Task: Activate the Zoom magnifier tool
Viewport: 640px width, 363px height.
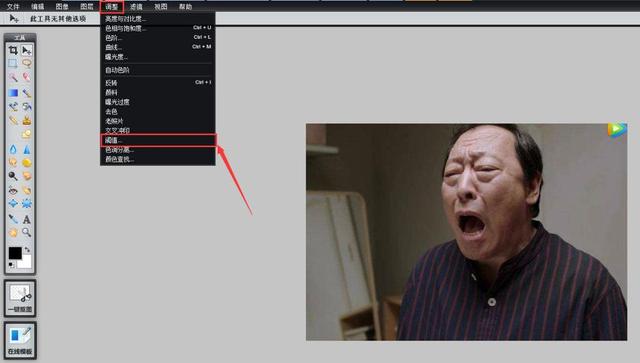Action: point(27,232)
